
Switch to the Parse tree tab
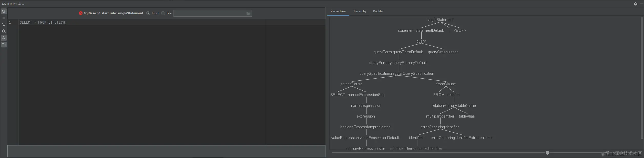tap(338, 11)
